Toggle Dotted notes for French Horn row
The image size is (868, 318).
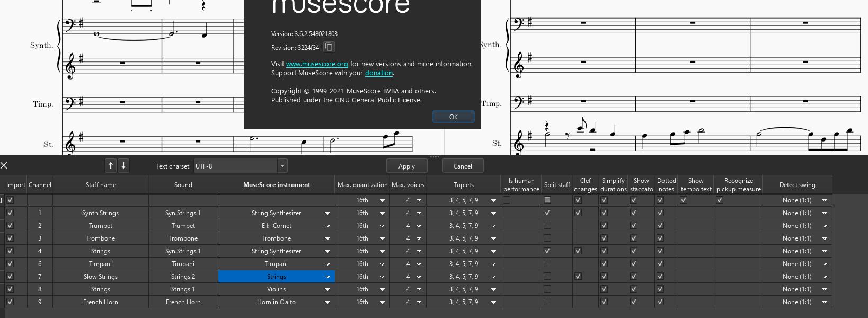660,302
